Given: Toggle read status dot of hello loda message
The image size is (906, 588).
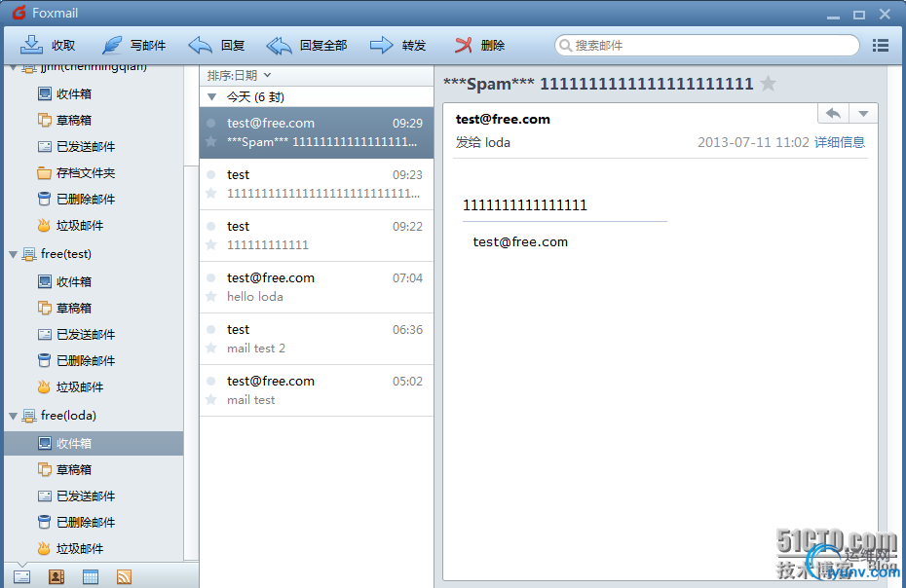Looking at the screenshot, I should pos(211,277).
